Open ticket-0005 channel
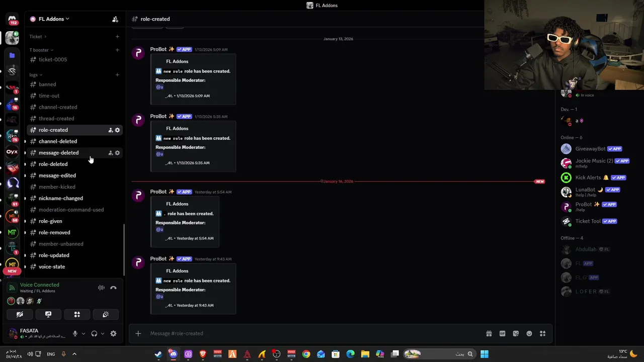Viewport: 644px width, 362px height. pyautogui.click(x=74, y=59)
